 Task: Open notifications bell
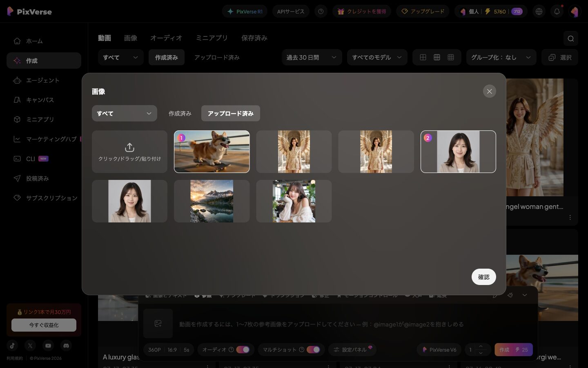pyautogui.click(x=557, y=11)
